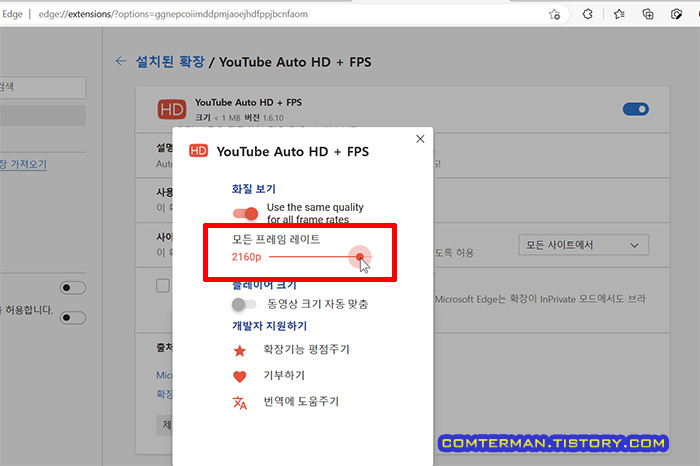Open Collections icon in Edge toolbar
The image size is (700, 466).
point(648,14)
